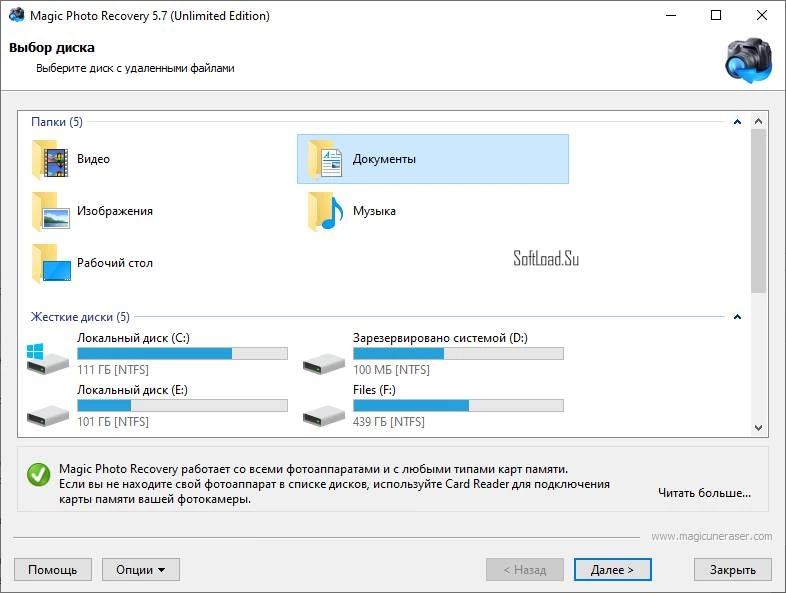
Task: Select the Документы folder icon
Action: (325, 159)
